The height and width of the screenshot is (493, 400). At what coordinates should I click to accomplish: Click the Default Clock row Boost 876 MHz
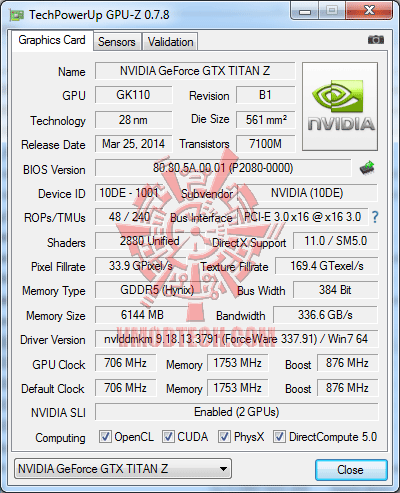coord(347,388)
